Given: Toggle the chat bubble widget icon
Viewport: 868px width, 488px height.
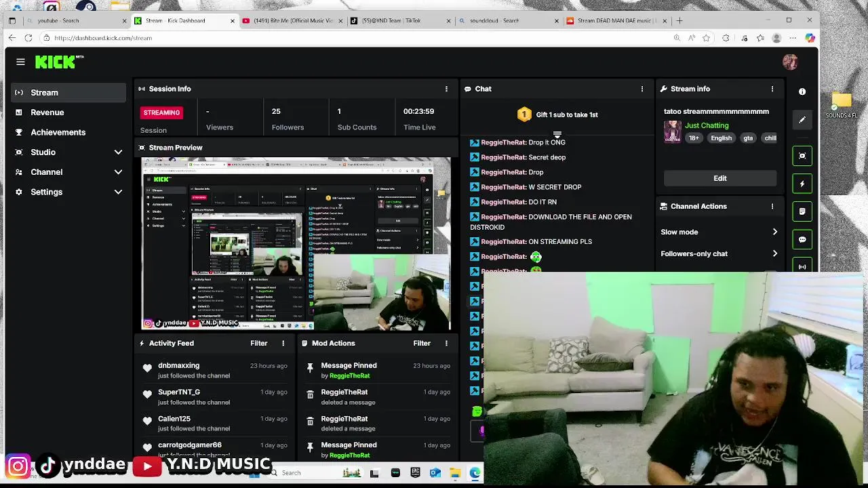Looking at the screenshot, I should (802, 239).
